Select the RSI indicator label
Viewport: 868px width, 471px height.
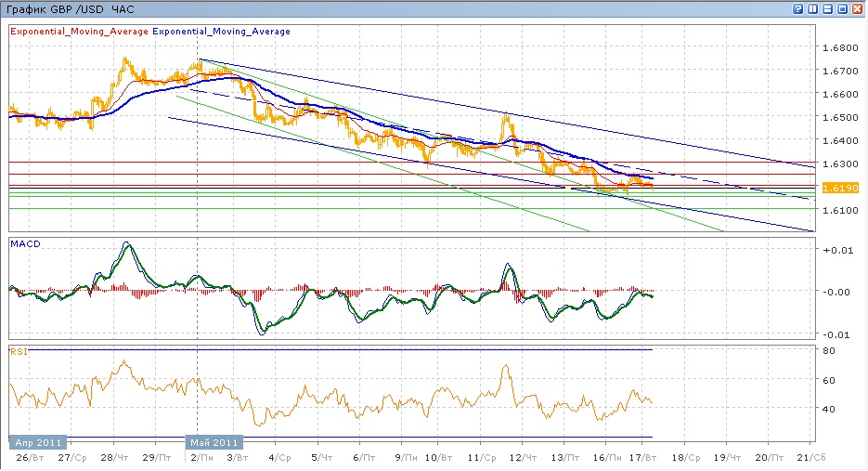[18, 351]
